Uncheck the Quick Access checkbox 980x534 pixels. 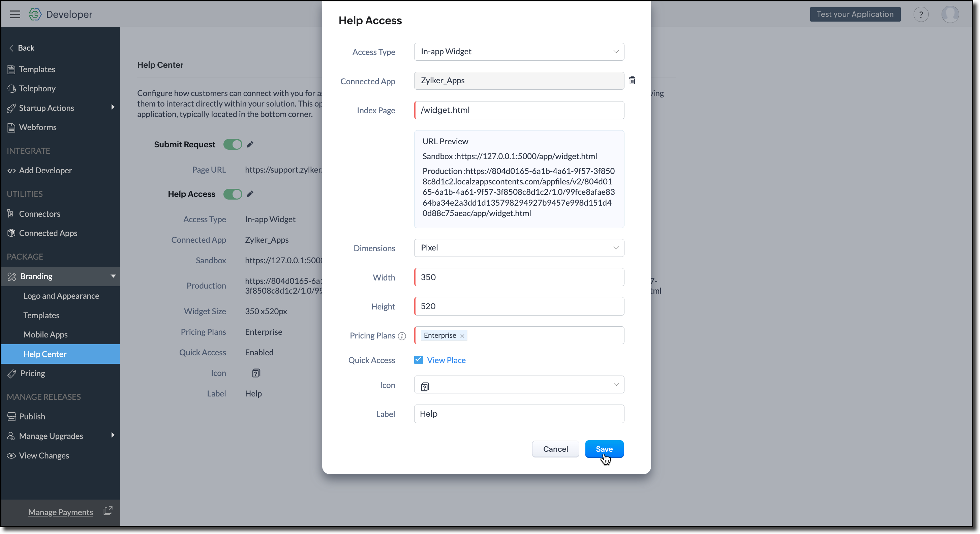(419, 360)
